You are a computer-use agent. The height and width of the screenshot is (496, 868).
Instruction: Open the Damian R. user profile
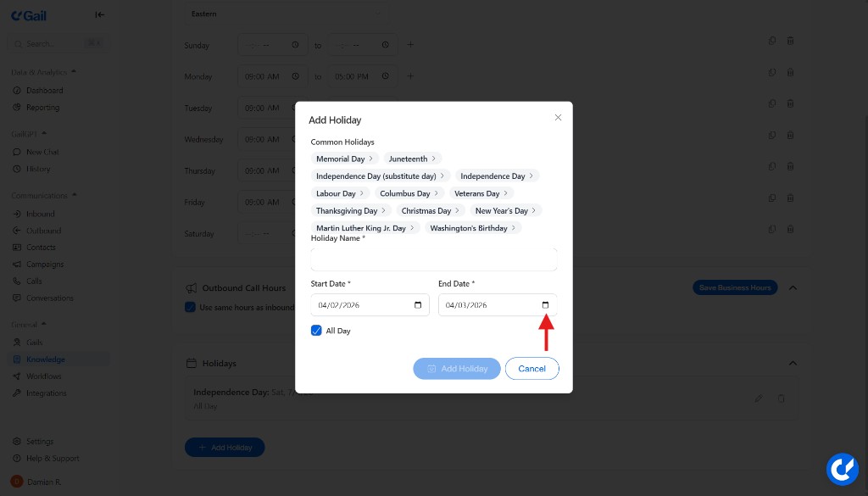point(36,482)
